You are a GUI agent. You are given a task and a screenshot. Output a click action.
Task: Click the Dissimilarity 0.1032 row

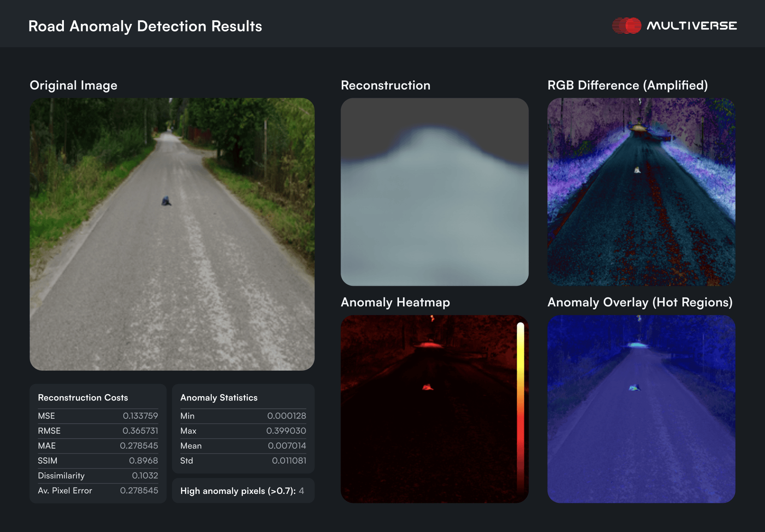pyautogui.click(x=98, y=476)
